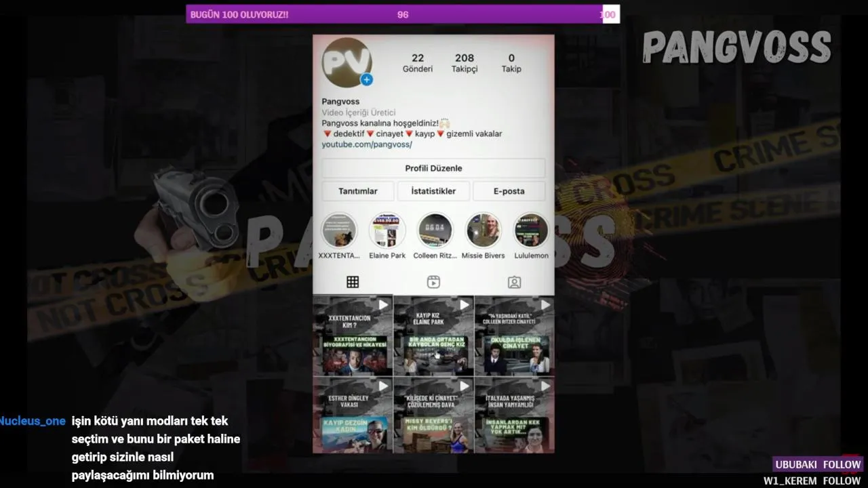
Task: Open the Elaine Park story highlight
Action: tap(387, 236)
